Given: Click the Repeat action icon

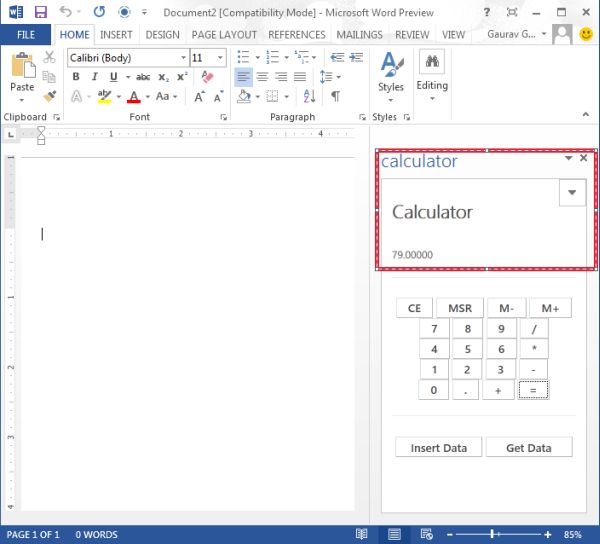Looking at the screenshot, I should [x=99, y=12].
